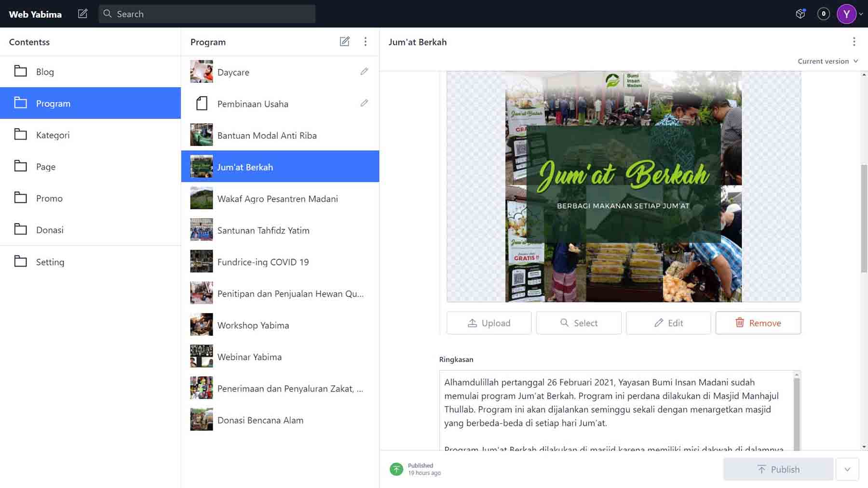Image resolution: width=868 pixels, height=488 pixels.
Task: Click the red Remove image button
Action: (758, 323)
